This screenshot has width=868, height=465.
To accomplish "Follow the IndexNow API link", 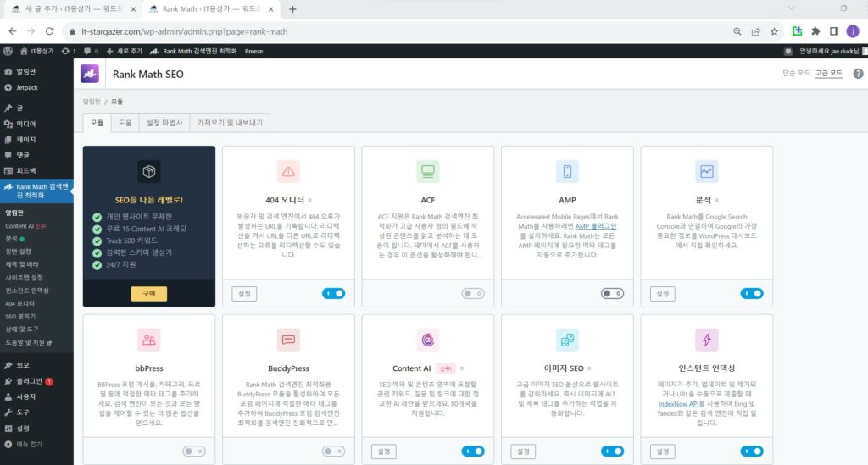I will pos(678,404).
